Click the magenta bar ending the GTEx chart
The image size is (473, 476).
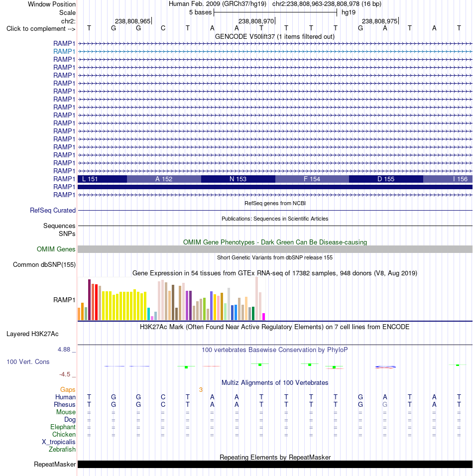tap(263, 317)
